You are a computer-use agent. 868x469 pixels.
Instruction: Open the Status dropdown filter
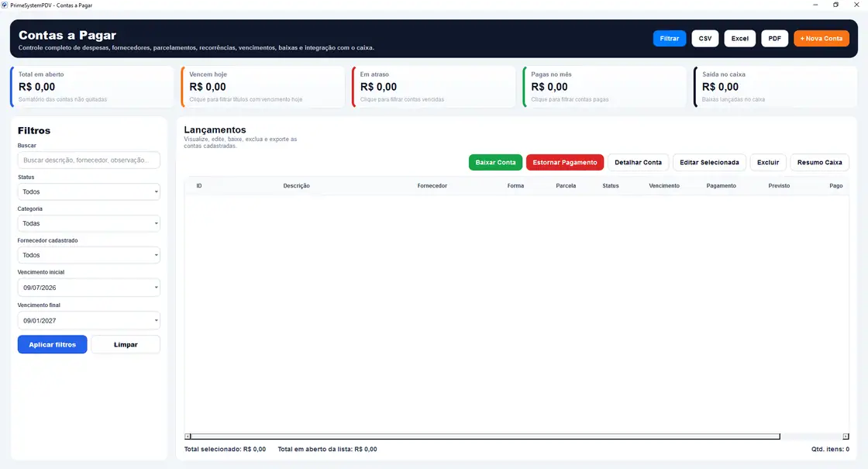(88, 191)
